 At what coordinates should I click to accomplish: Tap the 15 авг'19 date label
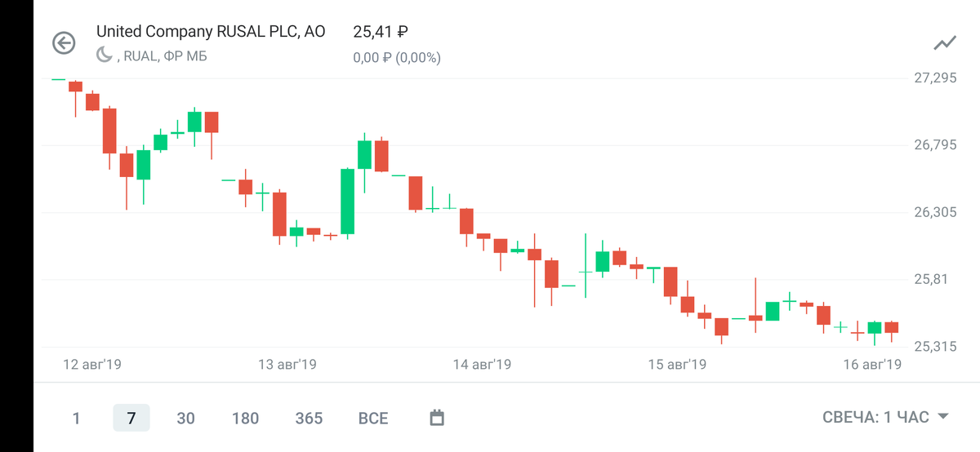[x=677, y=364]
